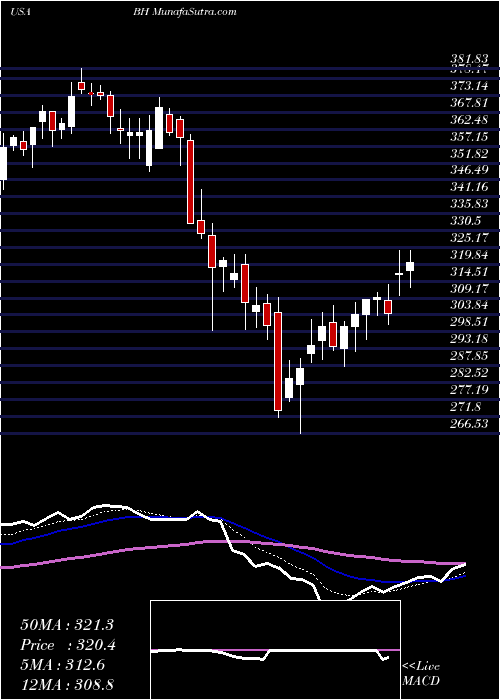Click the 271.8 price label
Viewport: 500px width, 700px height.
465,407
